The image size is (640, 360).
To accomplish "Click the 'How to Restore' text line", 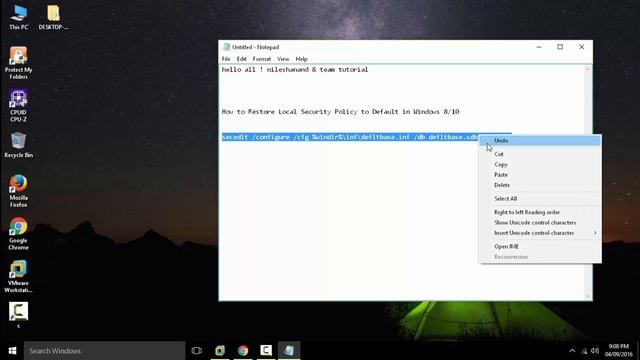I will click(x=340, y=112).
